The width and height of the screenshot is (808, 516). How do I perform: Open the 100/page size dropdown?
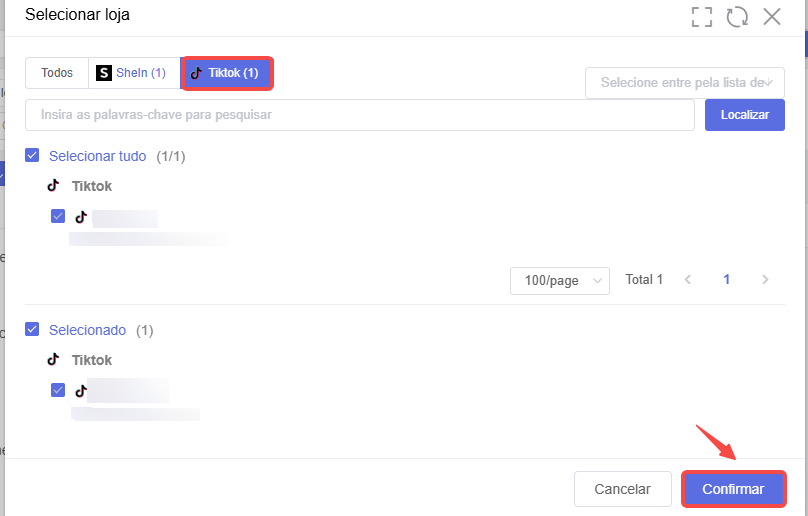coord(560,280)
